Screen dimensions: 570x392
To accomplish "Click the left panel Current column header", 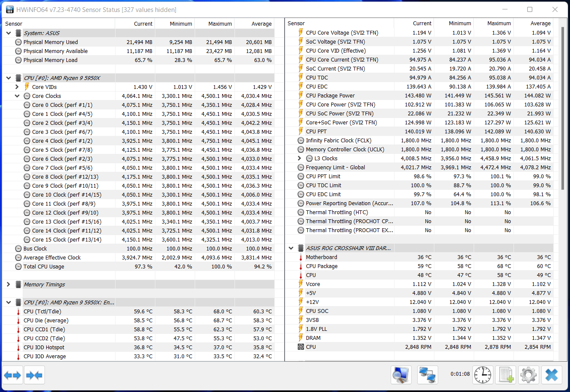I will (x=135, y=24).
